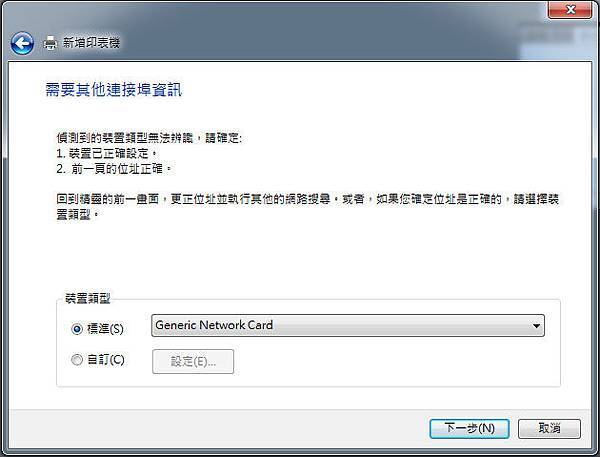Click the 設定(E)... button

193,361
